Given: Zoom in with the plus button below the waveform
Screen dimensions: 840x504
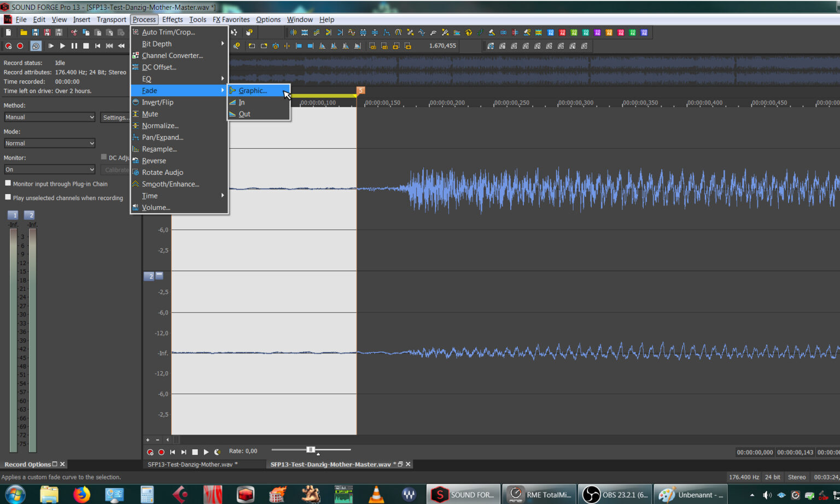Looking at the screenshot, I should (x=148, y=439).
